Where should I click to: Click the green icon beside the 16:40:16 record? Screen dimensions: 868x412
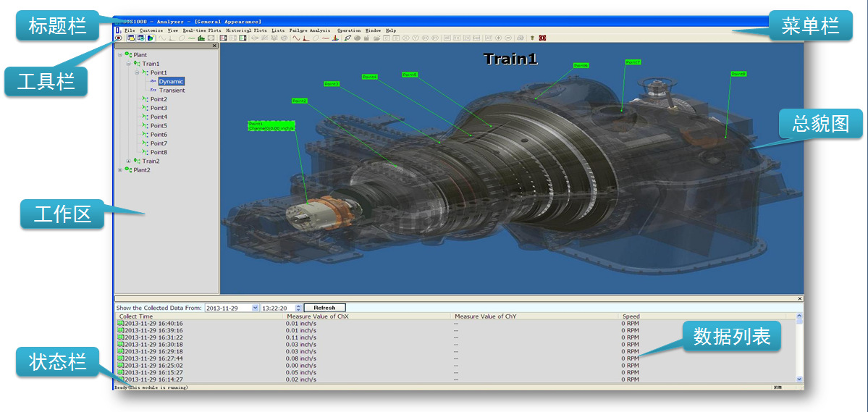pyautogui.click(x=120, y=324)
